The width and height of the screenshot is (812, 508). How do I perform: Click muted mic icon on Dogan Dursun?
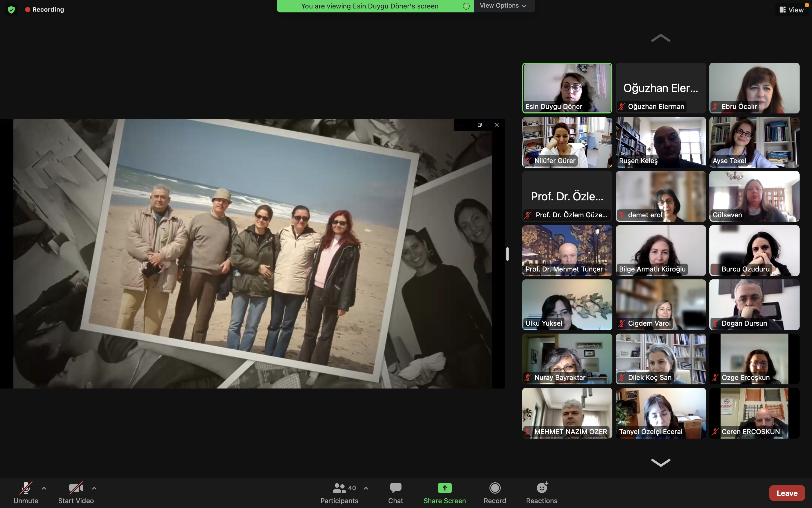[x=715, y=323]
